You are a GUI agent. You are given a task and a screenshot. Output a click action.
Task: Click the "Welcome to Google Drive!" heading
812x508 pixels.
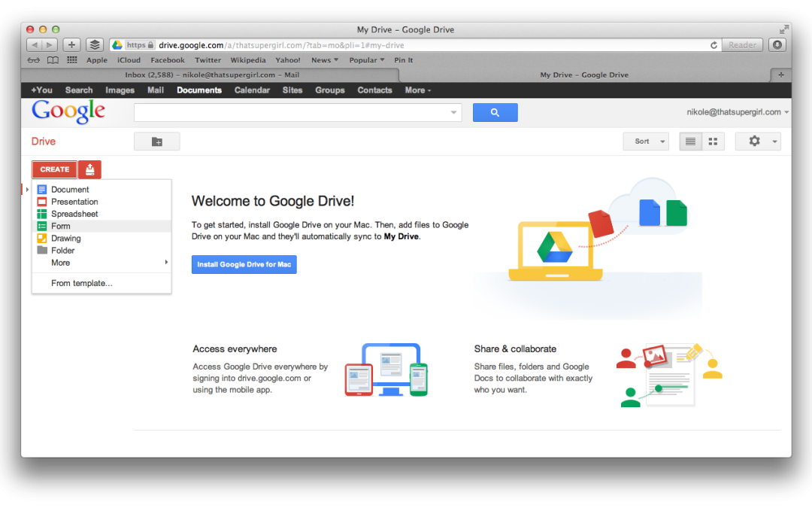tap(273, 201)
